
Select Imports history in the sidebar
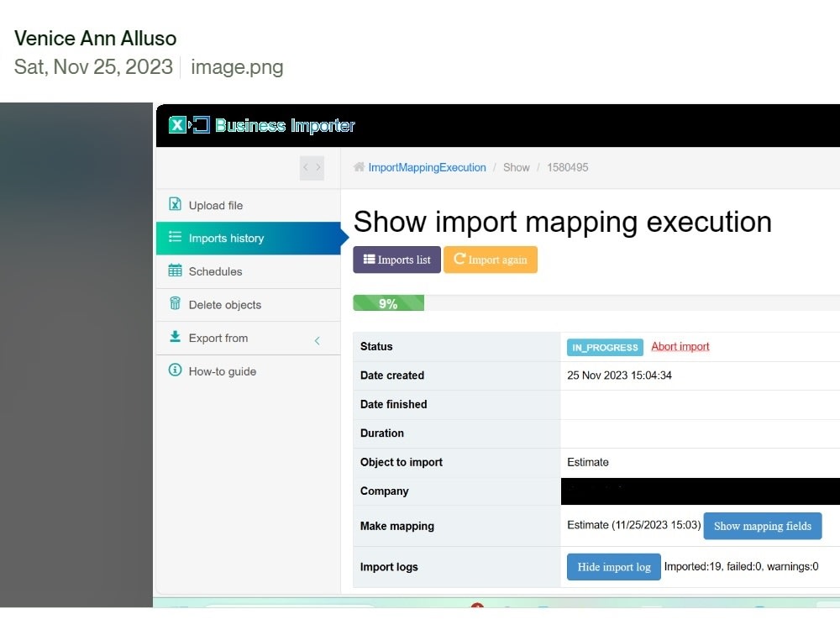[249, 239]
